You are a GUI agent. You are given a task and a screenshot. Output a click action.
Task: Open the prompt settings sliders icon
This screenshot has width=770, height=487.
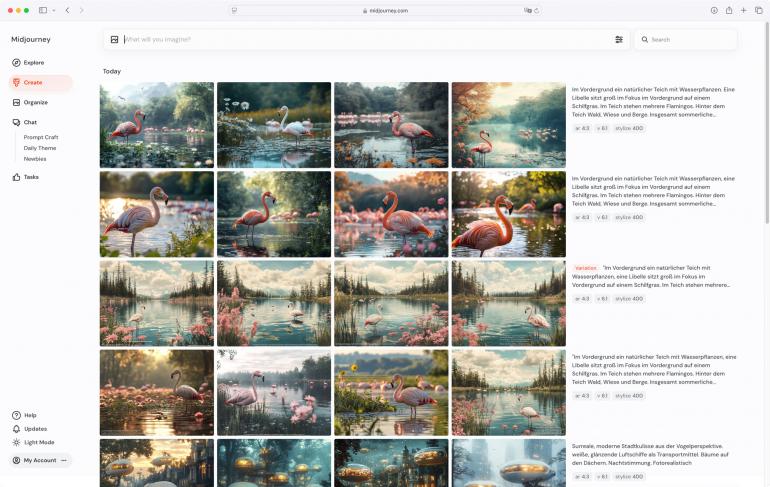(x=619, y=39)
